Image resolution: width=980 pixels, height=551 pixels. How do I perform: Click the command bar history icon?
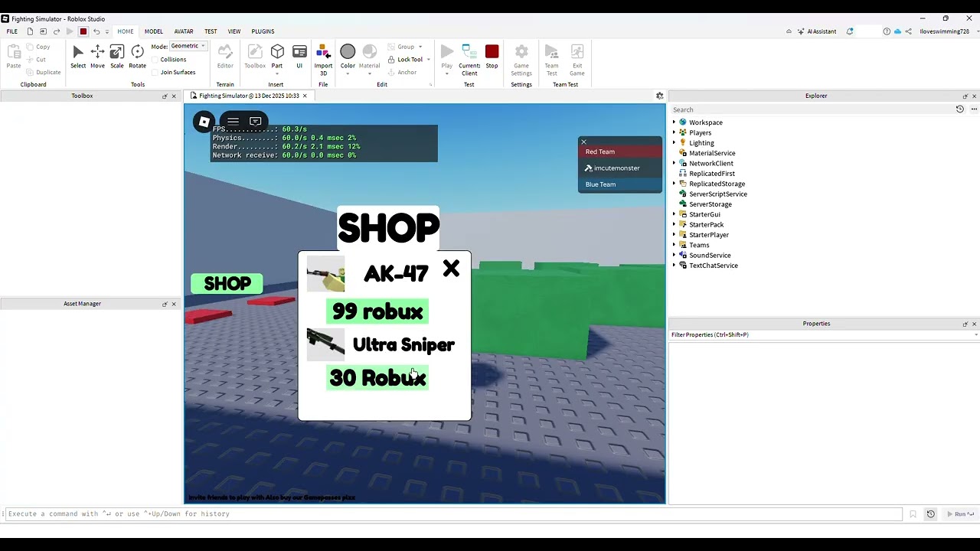930,514
